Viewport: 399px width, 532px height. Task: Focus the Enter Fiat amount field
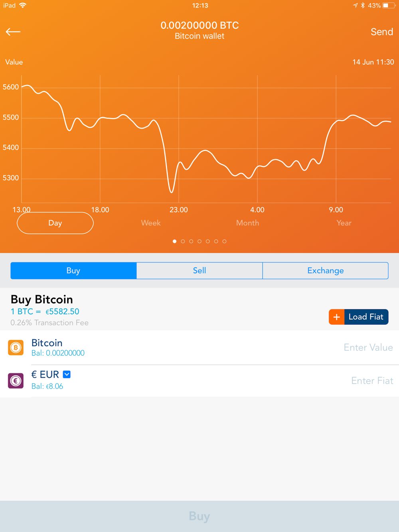coord(372,381)
